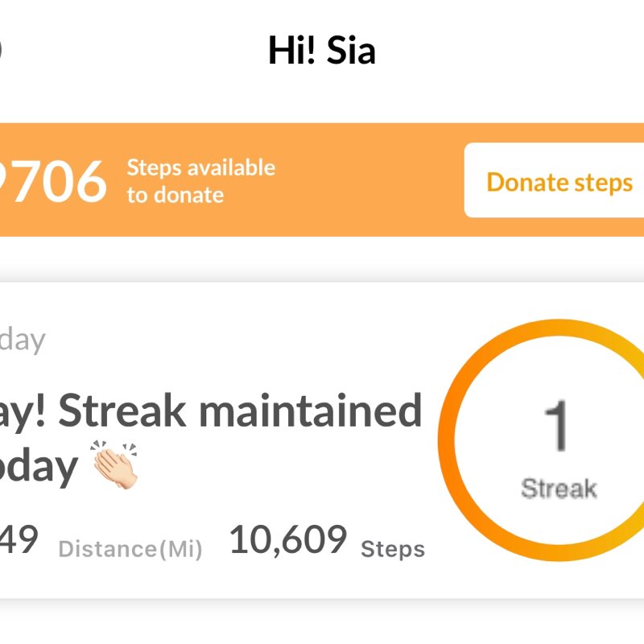Screen dimensions: 644x644
Task: Click the "Steps" label beside 10,609
Action: point(392,550)
